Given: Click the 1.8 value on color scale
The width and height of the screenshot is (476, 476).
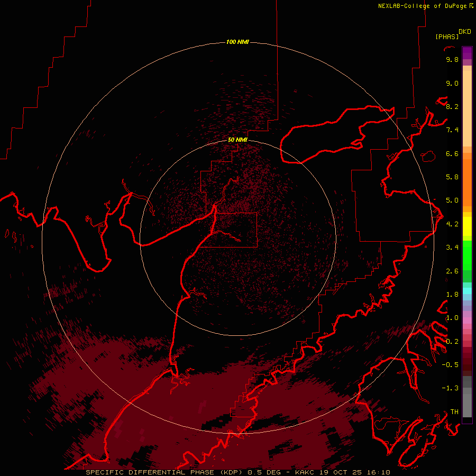Looking at the screenshot, I should [452, 295].
